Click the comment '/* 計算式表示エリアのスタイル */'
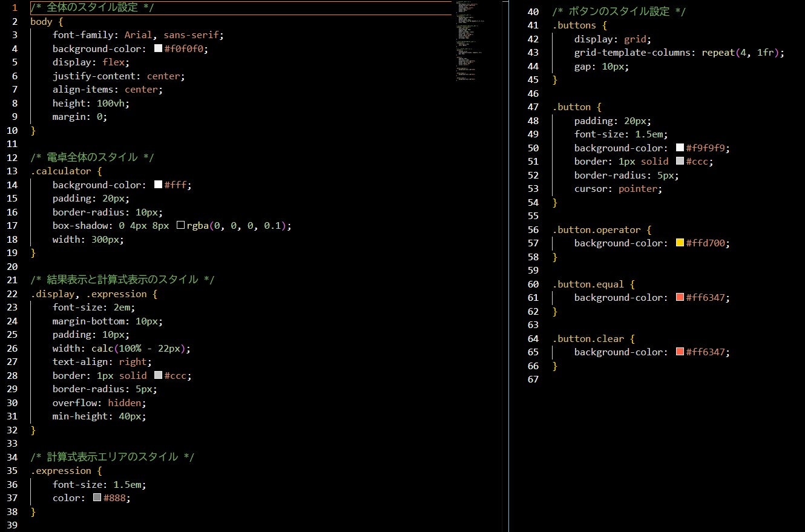The width and height of the screenshot is (805, 532). click(x=112, y=458)
